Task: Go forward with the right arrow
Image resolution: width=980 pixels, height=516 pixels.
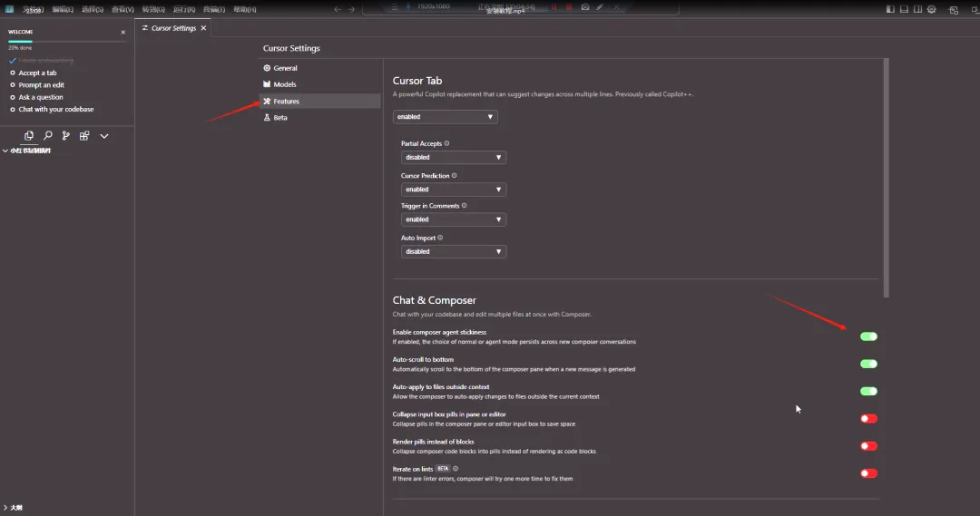Action: (x=351, y=9)
